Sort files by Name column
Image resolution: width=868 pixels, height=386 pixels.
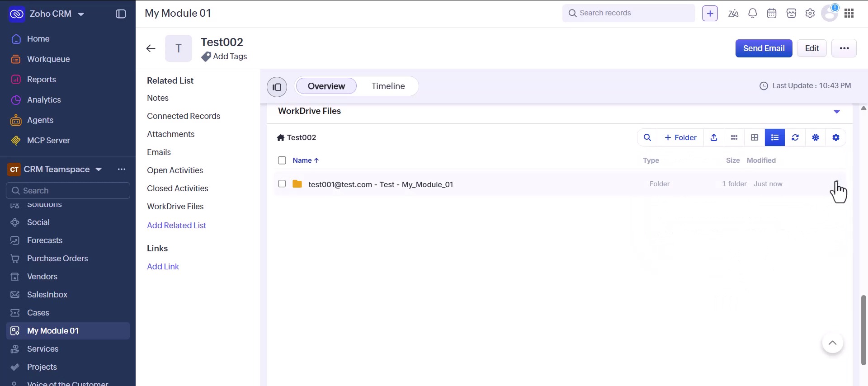coord(306,160)
